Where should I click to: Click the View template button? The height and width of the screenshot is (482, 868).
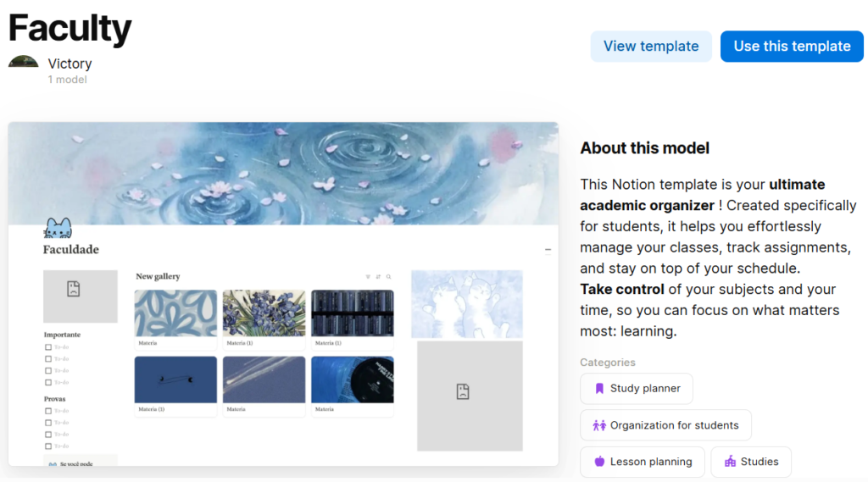coord(651,47)
